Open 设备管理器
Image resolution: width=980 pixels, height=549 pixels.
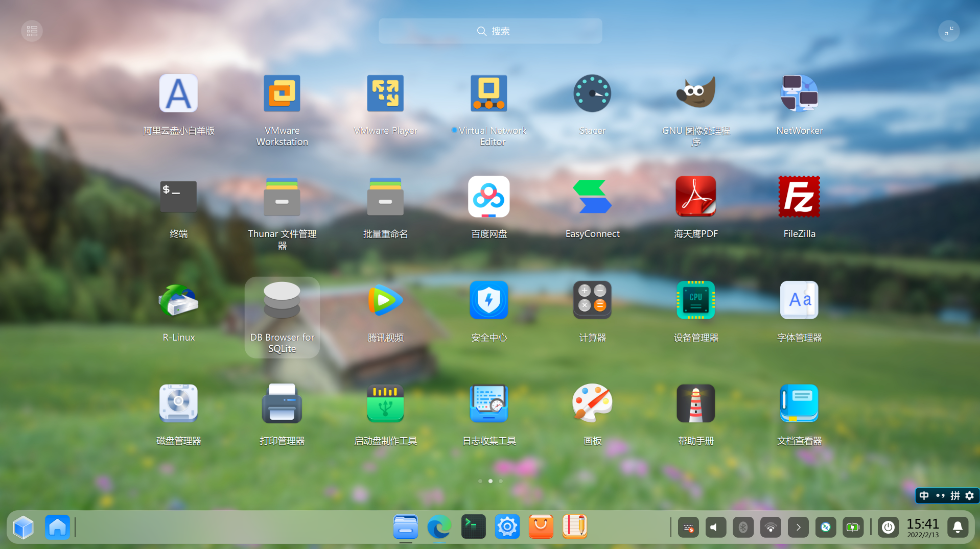click(x=696, y=300)
